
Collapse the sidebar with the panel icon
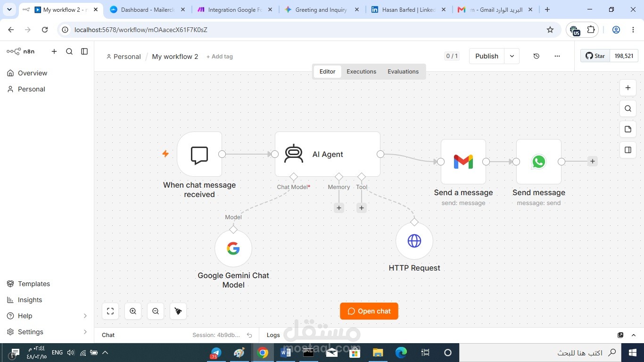[x=84, y=51]
